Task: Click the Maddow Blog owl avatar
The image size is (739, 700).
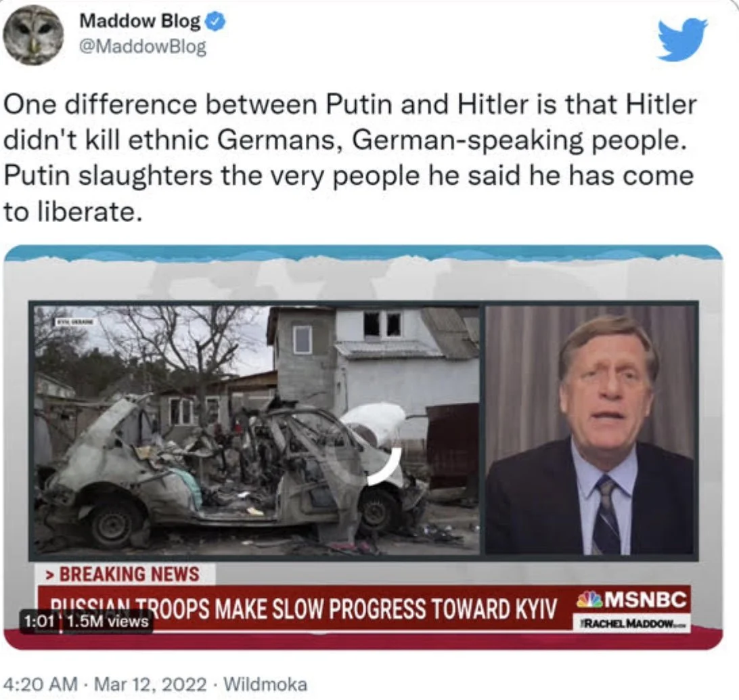Action: coord(33,35)
